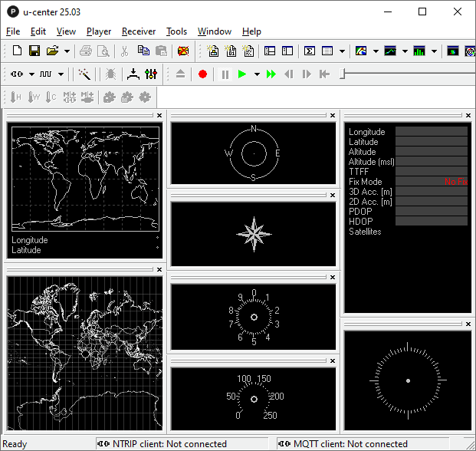Viewport: 476px width, 451px height.
Task: Close the world map panel
Action: pyautogui.click(x=159, y=115)
